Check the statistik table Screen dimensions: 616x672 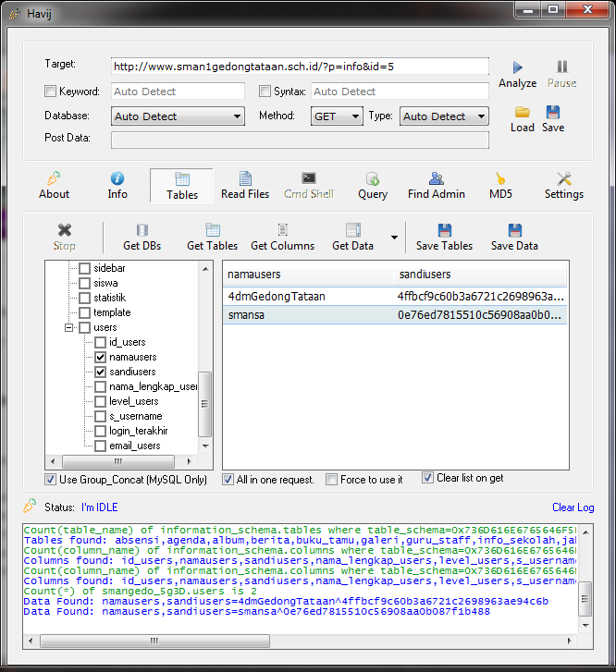tap(85, 298)
